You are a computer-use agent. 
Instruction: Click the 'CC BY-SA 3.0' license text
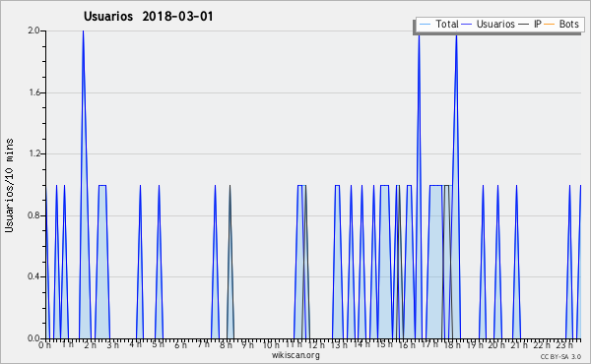(560, 356)
